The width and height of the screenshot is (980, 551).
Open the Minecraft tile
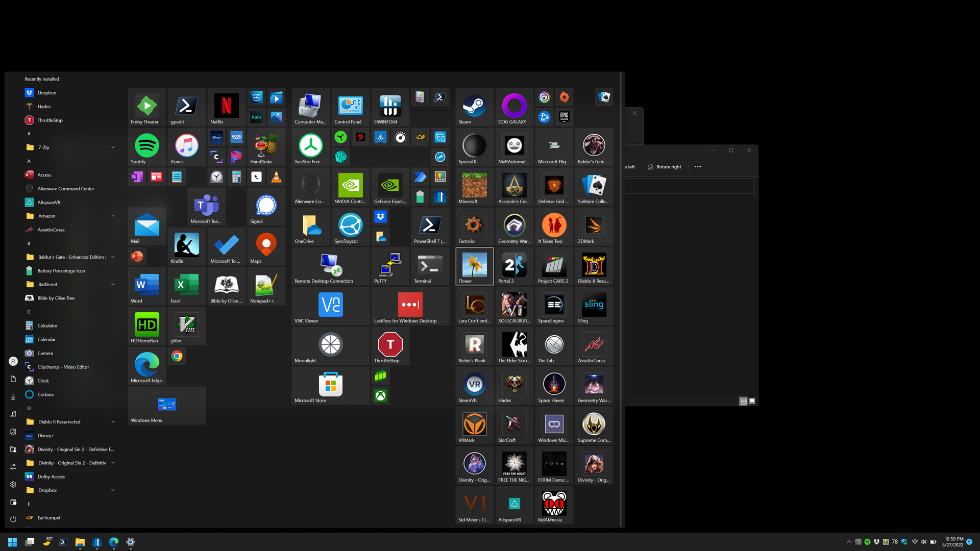[x=475, y=186]
